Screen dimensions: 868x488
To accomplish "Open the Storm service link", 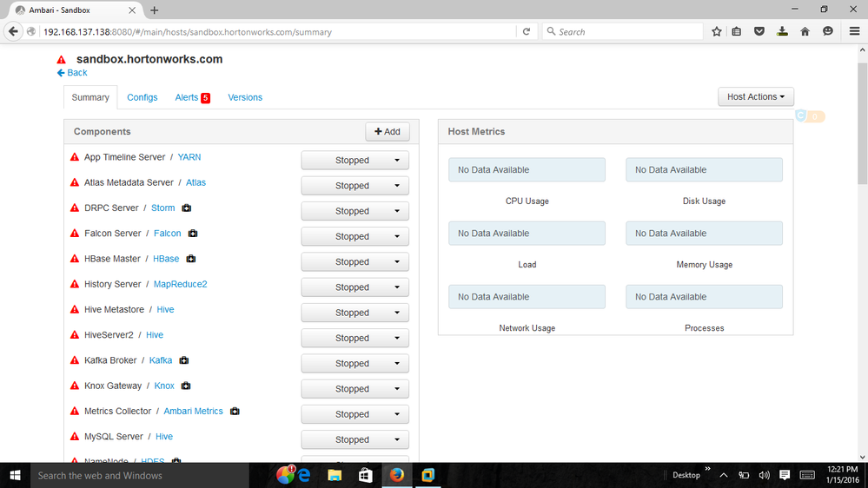I will pos(162,208).
